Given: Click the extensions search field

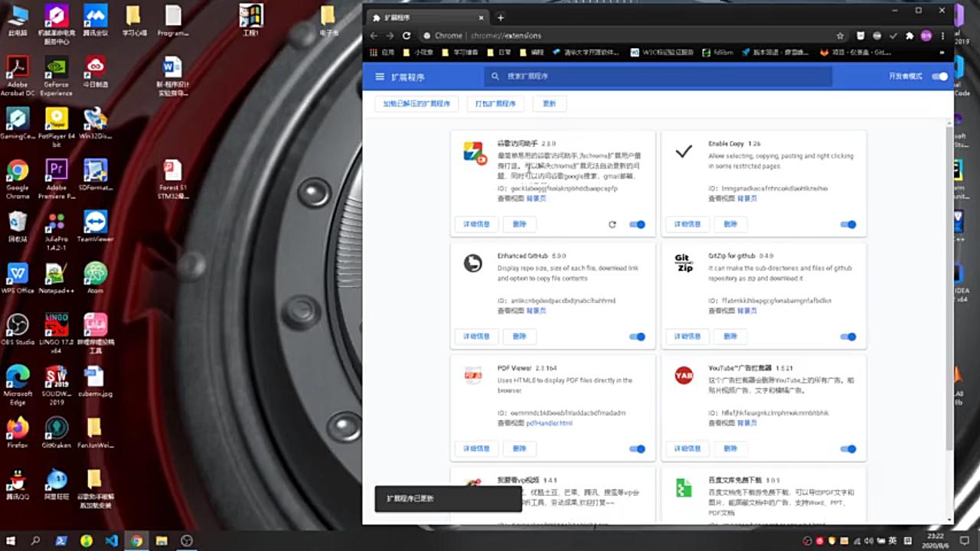Looking at the screenshot, I should 658,77.
